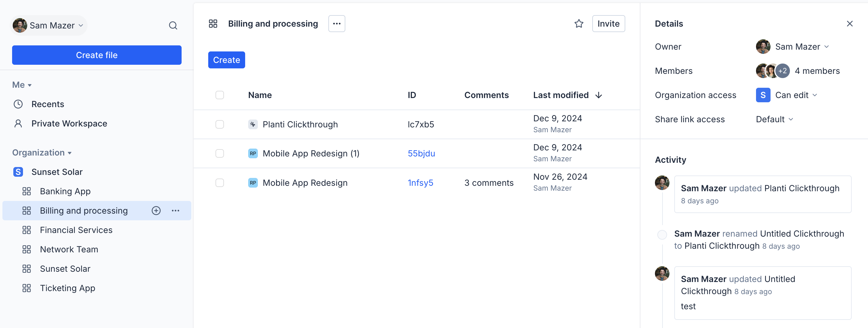This screenshot has height=328, width=868.
Task: Go to Private Workspace
Action: click(69, 123)
